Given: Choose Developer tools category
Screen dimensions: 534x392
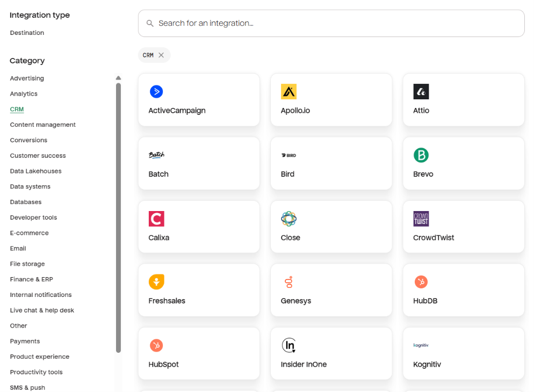Looking at the screenshot, I should [33, 217].
